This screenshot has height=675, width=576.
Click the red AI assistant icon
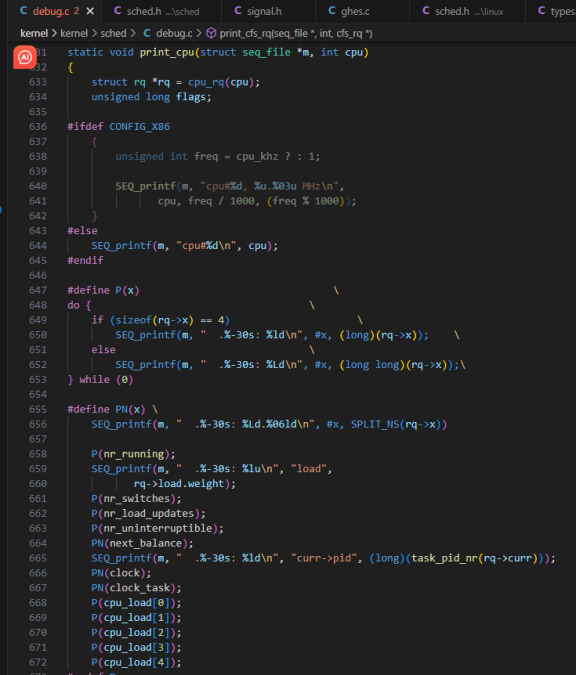coord(25,57)
